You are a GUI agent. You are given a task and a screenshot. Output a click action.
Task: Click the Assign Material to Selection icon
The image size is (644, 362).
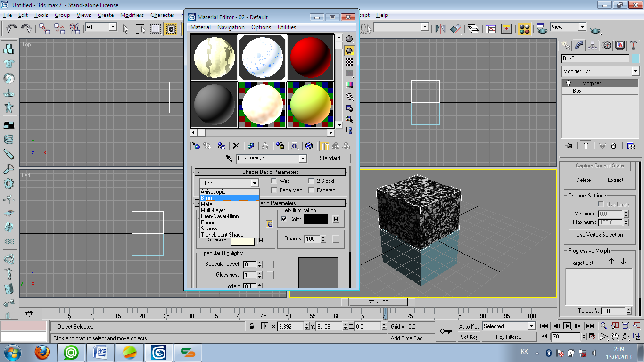pos(221,146)
